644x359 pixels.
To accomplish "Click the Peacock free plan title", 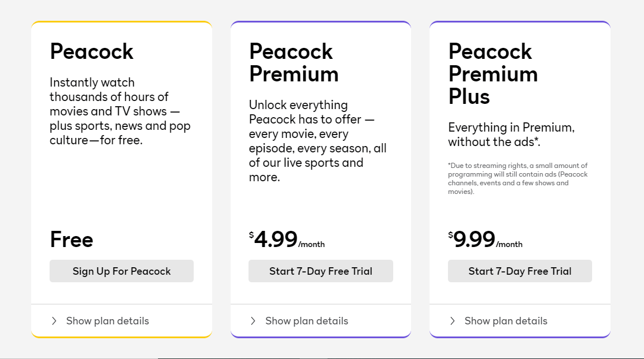I will [x=92, y=51].
